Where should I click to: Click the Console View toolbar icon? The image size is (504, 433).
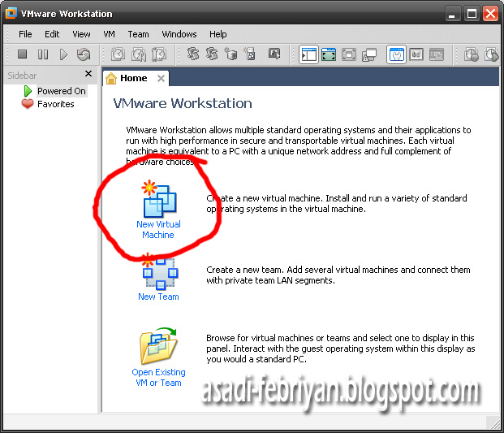pyautogui.click(x=437, y=54)
